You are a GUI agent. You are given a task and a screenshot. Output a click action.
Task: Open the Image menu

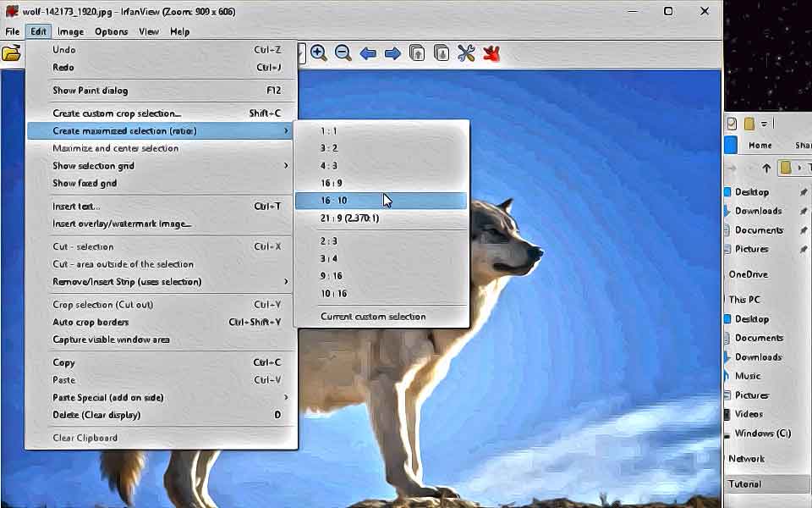point(70,31)
